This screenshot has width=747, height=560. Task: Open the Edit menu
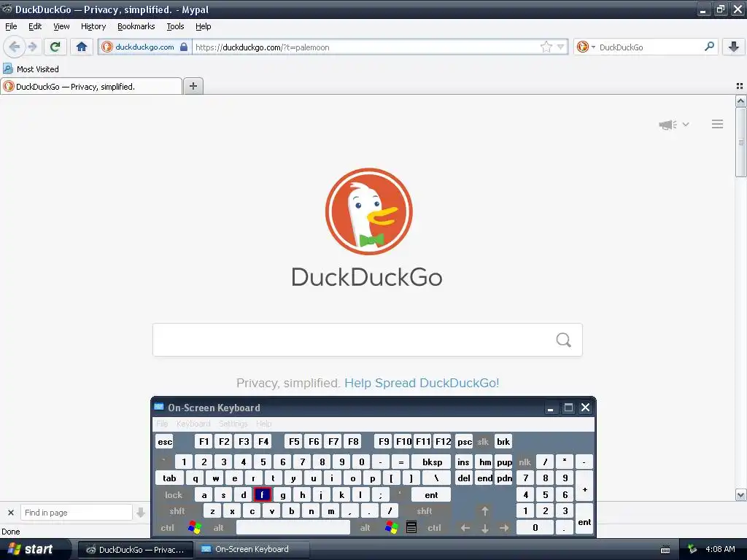click(35, 26)
